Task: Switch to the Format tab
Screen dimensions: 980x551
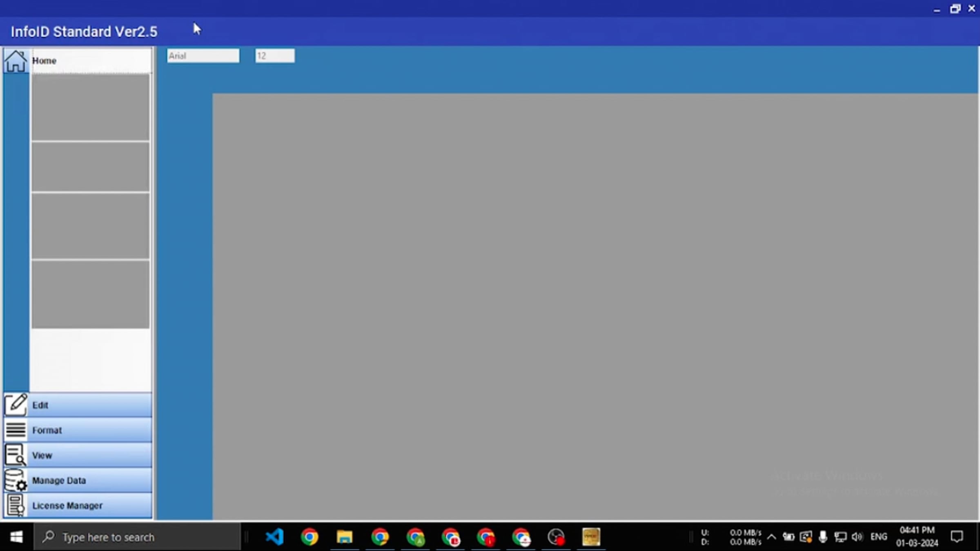Action: pyautogui.click(x=90, y=430)
